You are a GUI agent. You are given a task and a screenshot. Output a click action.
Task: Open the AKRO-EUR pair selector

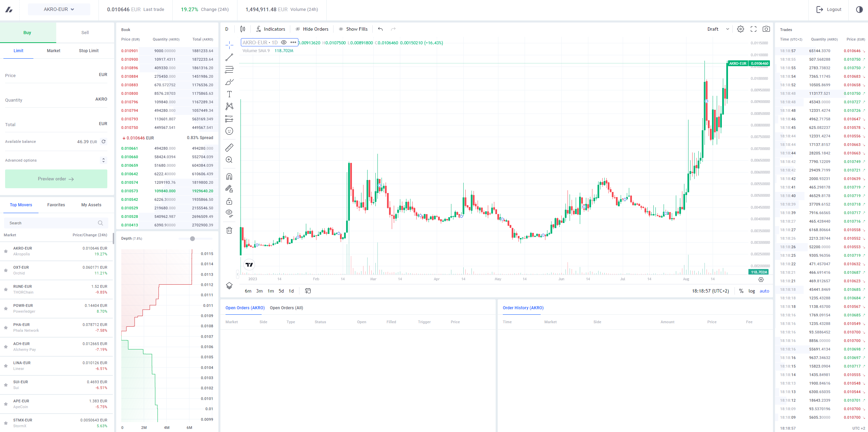pos(58,9)
